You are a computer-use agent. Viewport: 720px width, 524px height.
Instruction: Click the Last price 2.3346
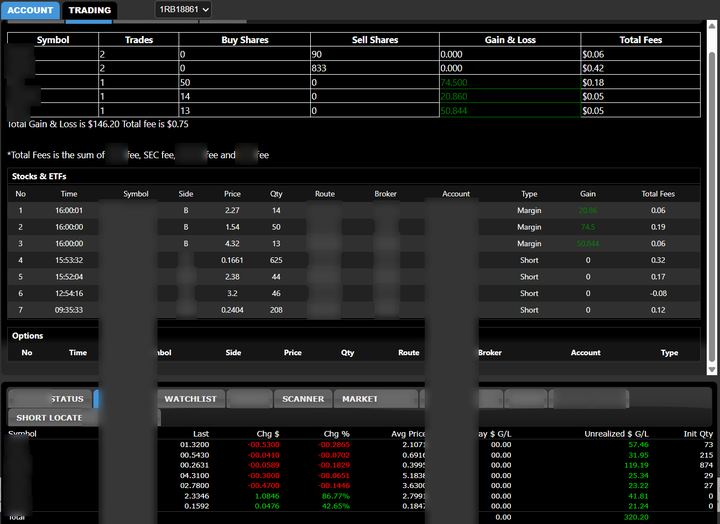click(197, 496)
